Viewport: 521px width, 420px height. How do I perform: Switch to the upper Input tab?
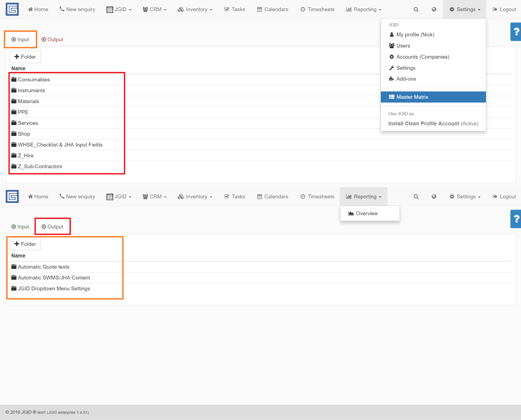click(x=20, y=39)
